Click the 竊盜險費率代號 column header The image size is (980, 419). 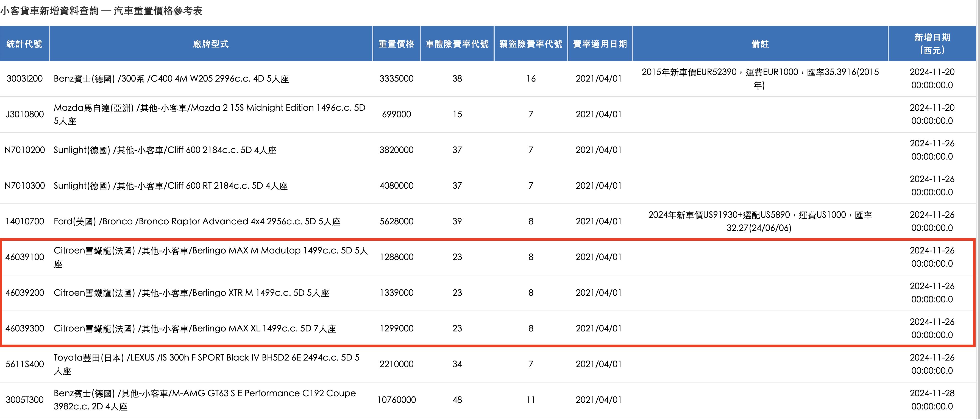point(531,44)
